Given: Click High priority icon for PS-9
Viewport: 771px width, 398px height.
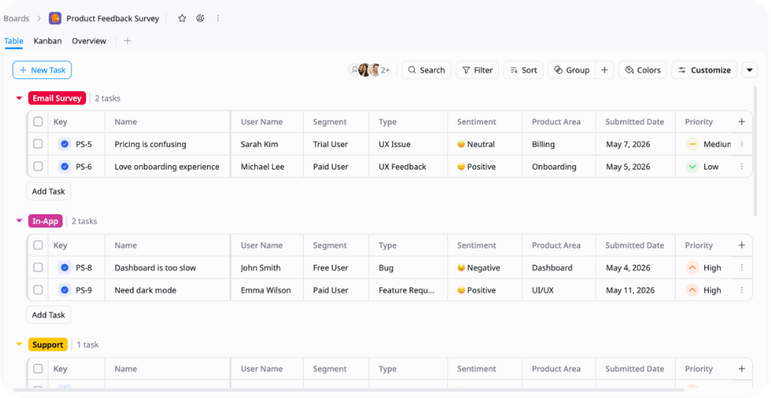Looking at the screenshot, I should 692,290.
